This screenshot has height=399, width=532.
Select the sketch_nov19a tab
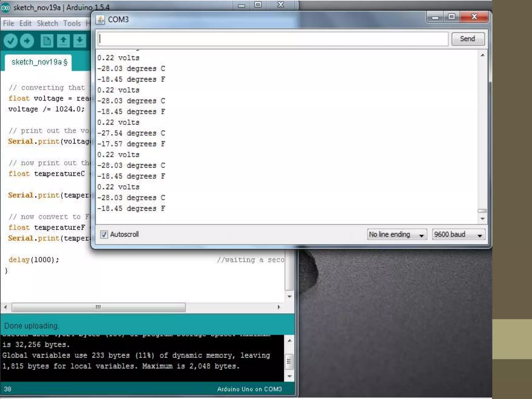pos(39,62)
